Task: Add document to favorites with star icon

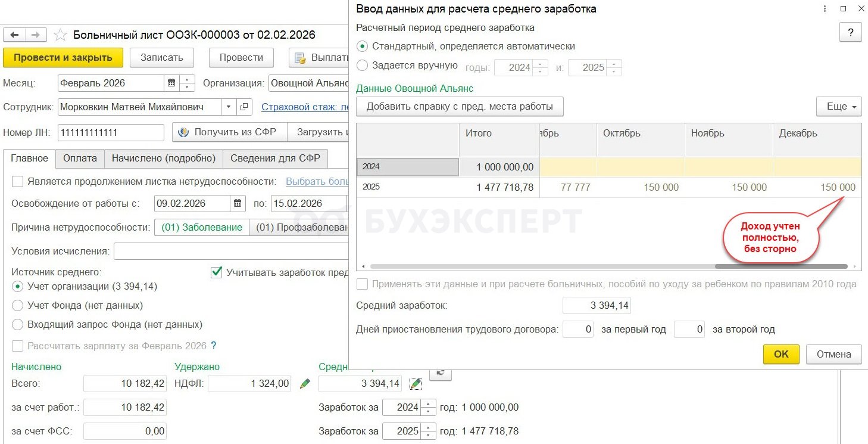Action: 60,35
